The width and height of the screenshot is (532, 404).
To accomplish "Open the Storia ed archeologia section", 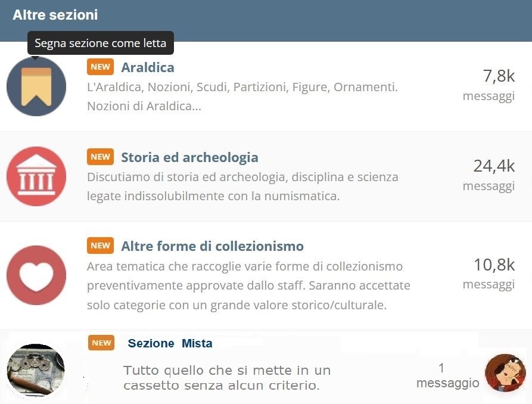I will pyautogui.click(x=189, y=157).
